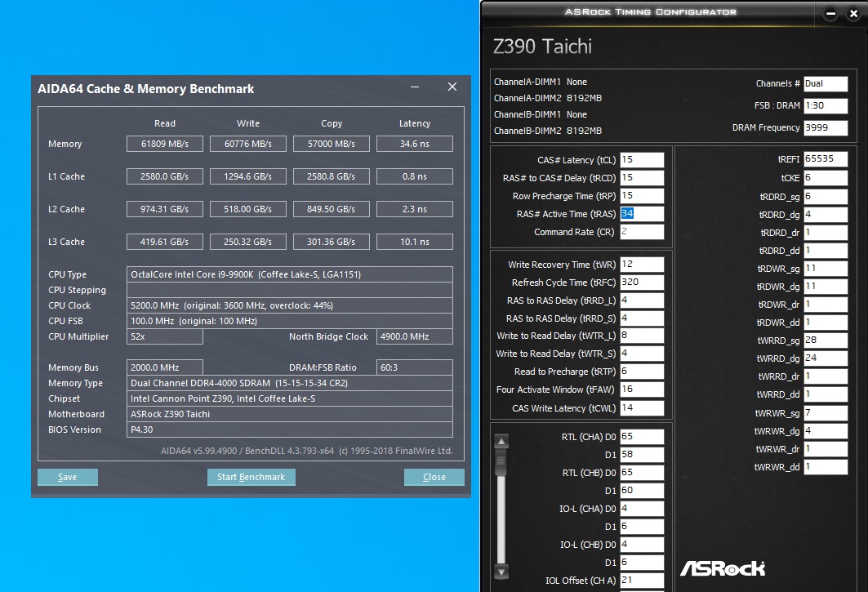Click the Refresh Cycle Time (tRFC) field
Image resolution: width=868 pixels, height=592 pixels.
click(642, 283)
